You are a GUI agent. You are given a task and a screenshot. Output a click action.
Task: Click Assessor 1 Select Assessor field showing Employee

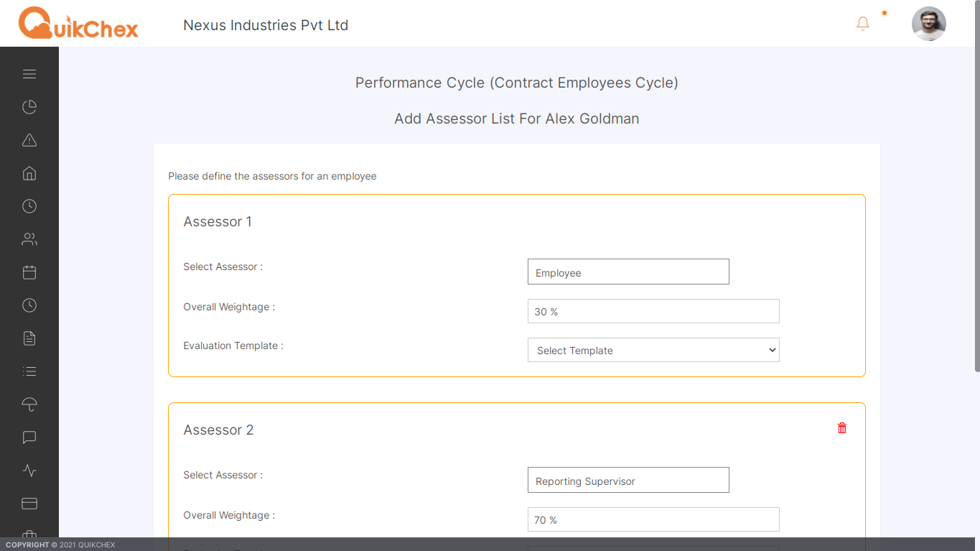pos(628,272)
